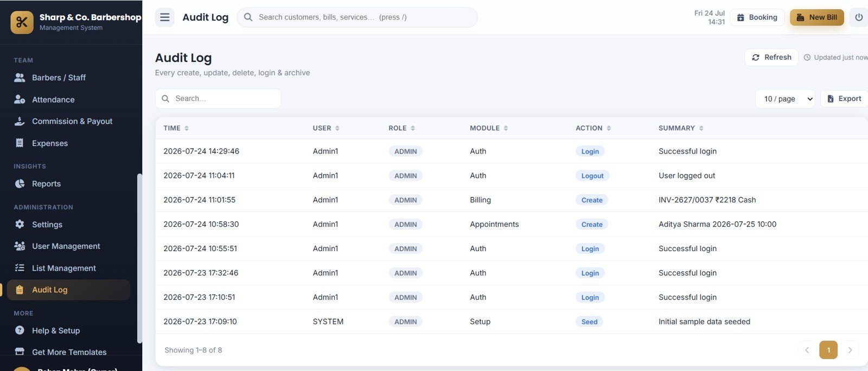Open Help & Setup
The height and width of the screenshot is (371, 868).
tap(68, 331)
